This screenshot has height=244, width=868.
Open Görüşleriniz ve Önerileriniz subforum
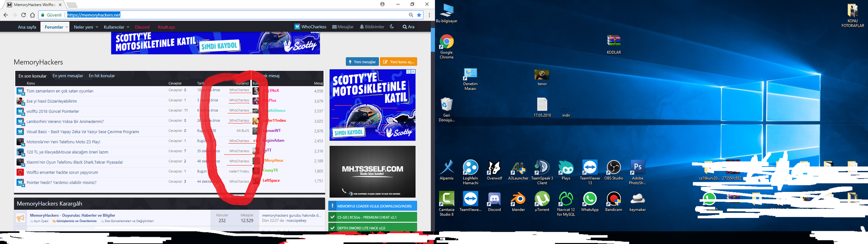[76, 221]
